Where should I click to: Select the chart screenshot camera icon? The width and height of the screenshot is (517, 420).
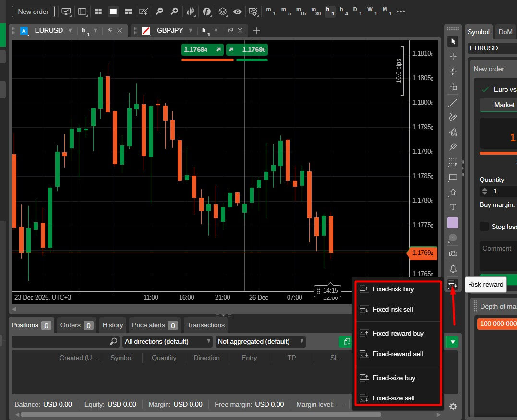click(453, 253)
